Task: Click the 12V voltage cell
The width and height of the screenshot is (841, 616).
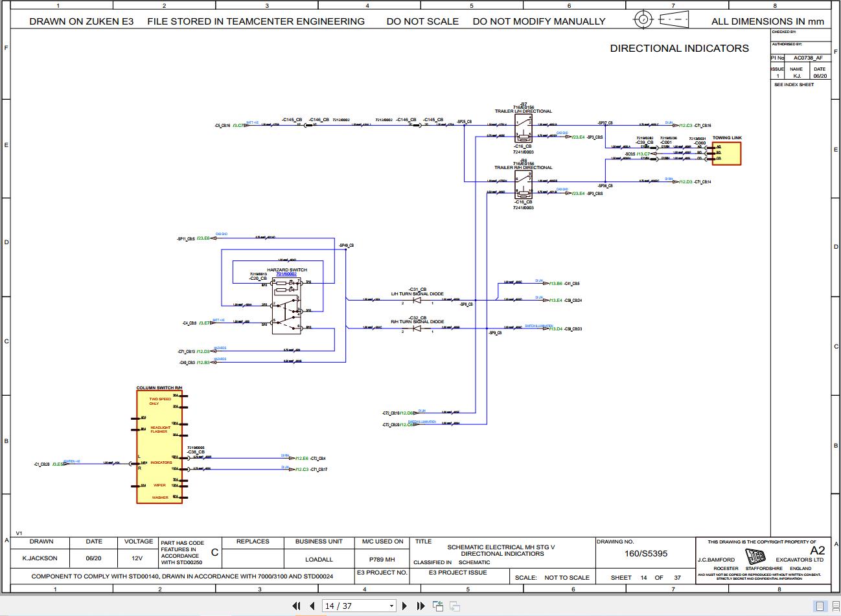Action: tap(137, 558)
